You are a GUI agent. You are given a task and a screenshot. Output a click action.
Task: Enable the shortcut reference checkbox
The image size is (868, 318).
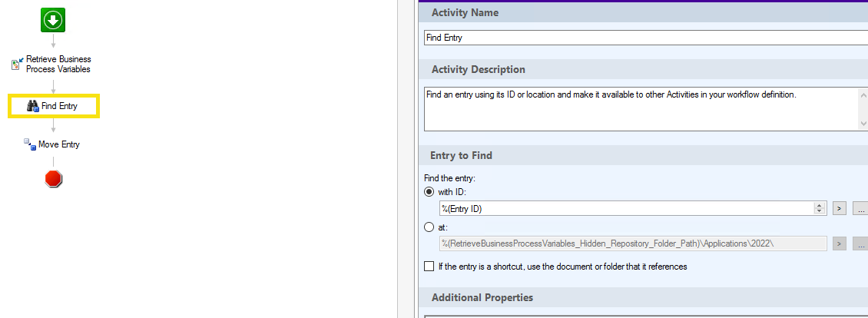(429, 267)
